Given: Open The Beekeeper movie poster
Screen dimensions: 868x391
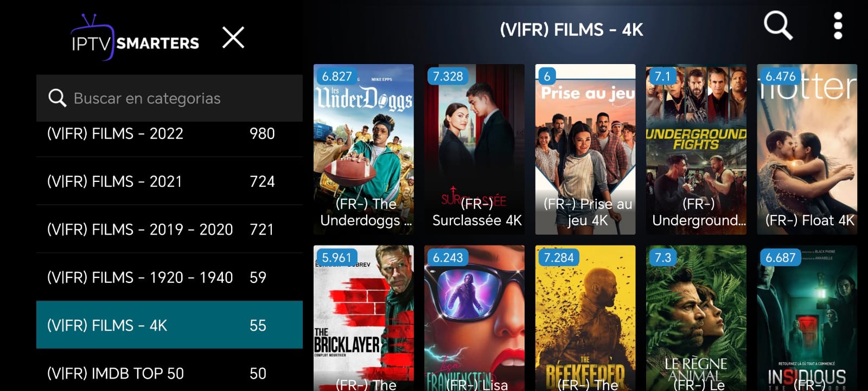Looking at the screenshot, I should pos(585,318).
